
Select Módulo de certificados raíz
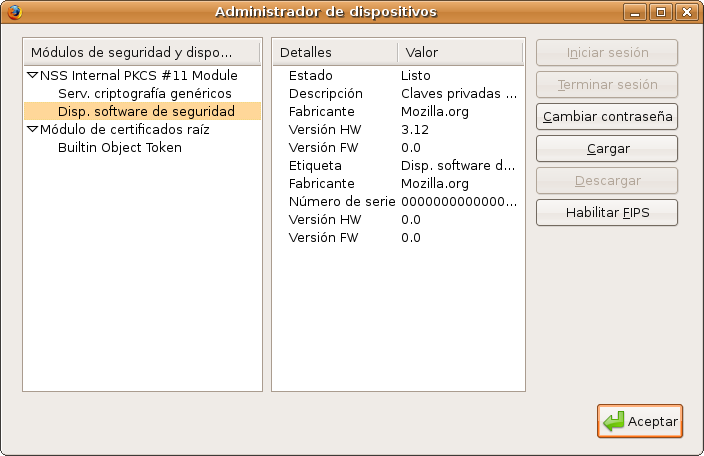tap(124, 129)
